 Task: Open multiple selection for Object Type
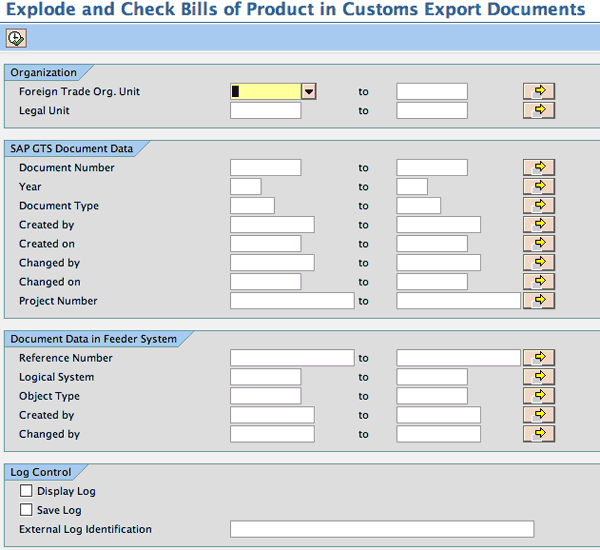tap(539, 396)
